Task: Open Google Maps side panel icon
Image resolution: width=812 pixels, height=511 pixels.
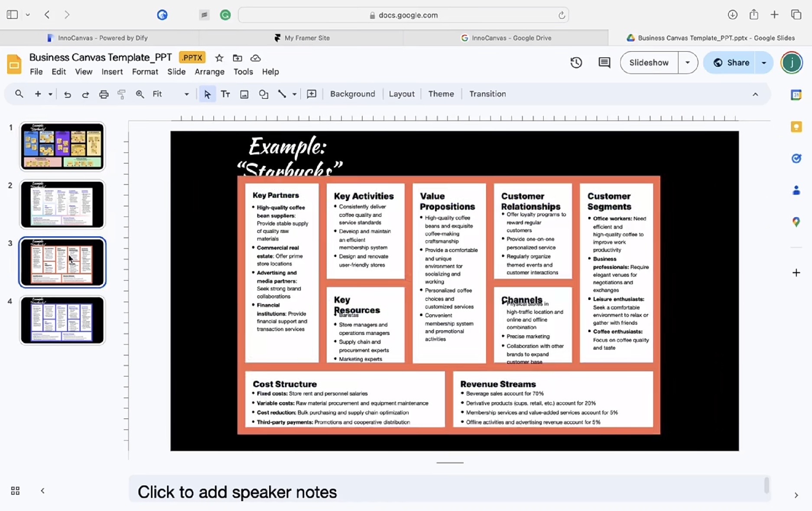Action: pos(796,222)
